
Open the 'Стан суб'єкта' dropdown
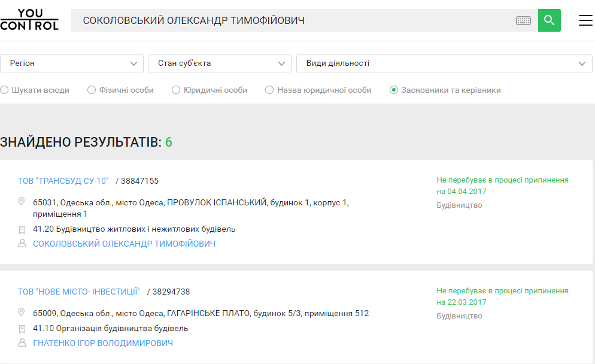click(x=220, y=63)
